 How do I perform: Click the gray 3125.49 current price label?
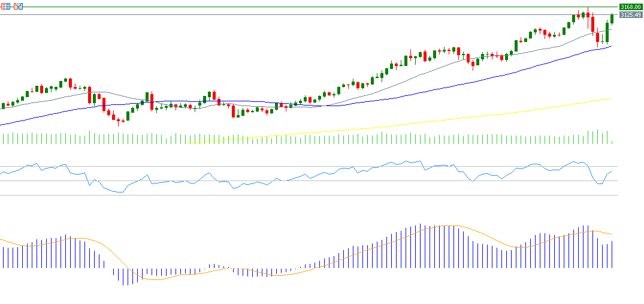(630, 15)
